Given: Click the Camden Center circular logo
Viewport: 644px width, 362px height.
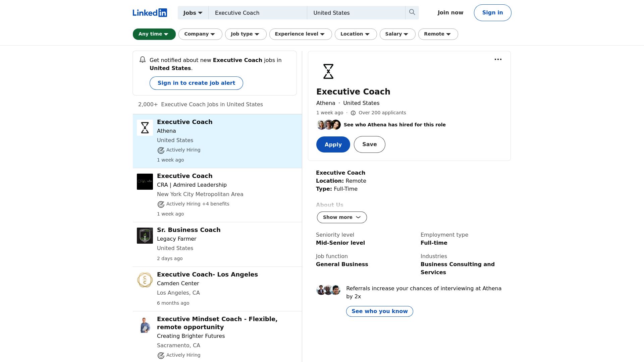Looking at the screenshot, I should click(x=145, y=280).
